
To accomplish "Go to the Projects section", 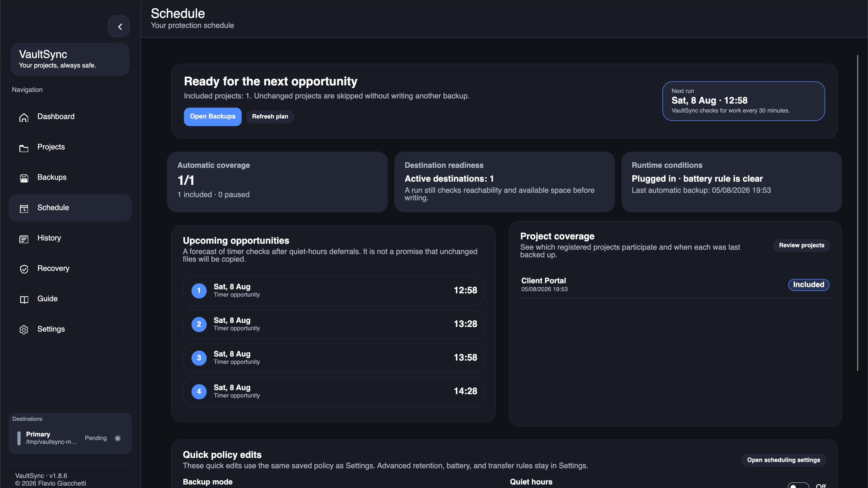I will click(70, 147).
